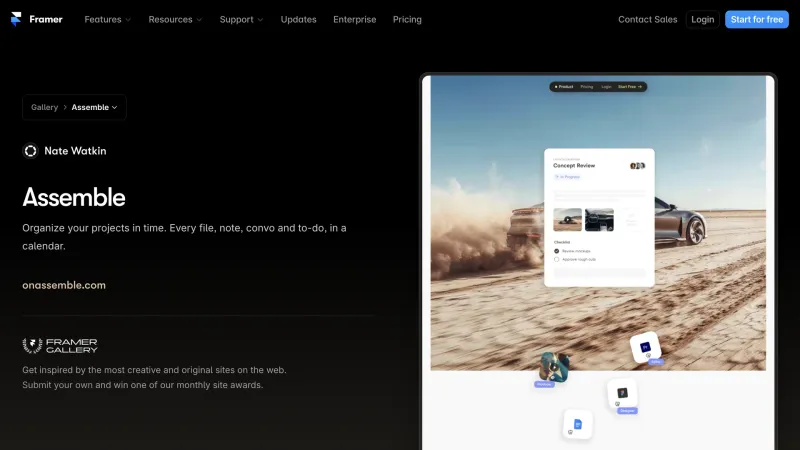Screen dimensions: 800x450
Task: Click the Figma file icon
Action: 622,393
